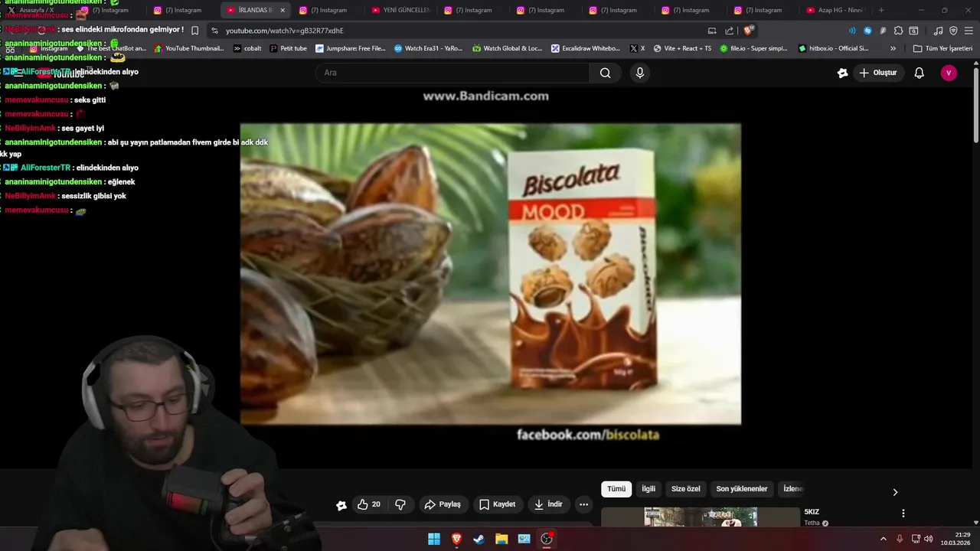Open File Explorer from taskbar
This screenshot has height=551, width=980.
[x=501, y=539]
